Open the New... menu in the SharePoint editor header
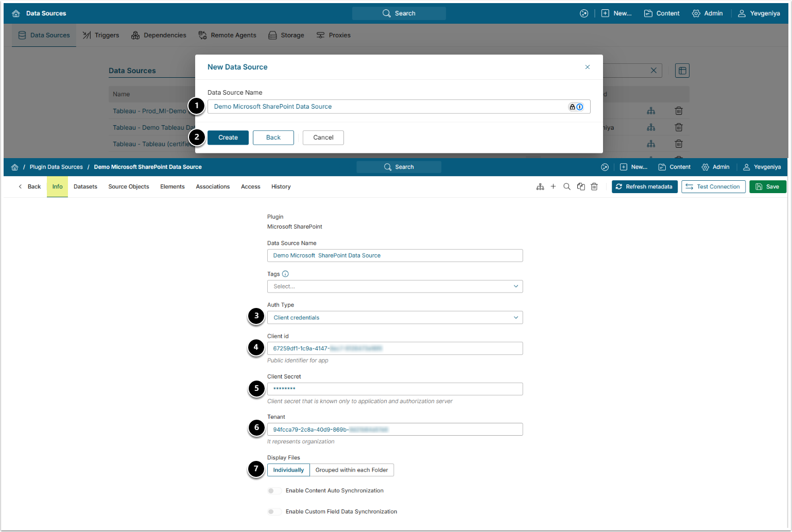This screenshot has width=792, height=532. 634,167
